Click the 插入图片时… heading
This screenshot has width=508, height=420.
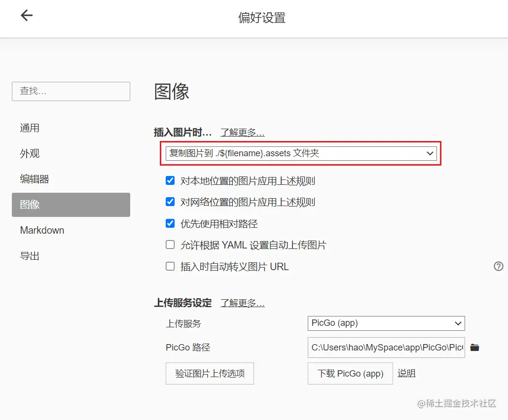tap(182, 133)
